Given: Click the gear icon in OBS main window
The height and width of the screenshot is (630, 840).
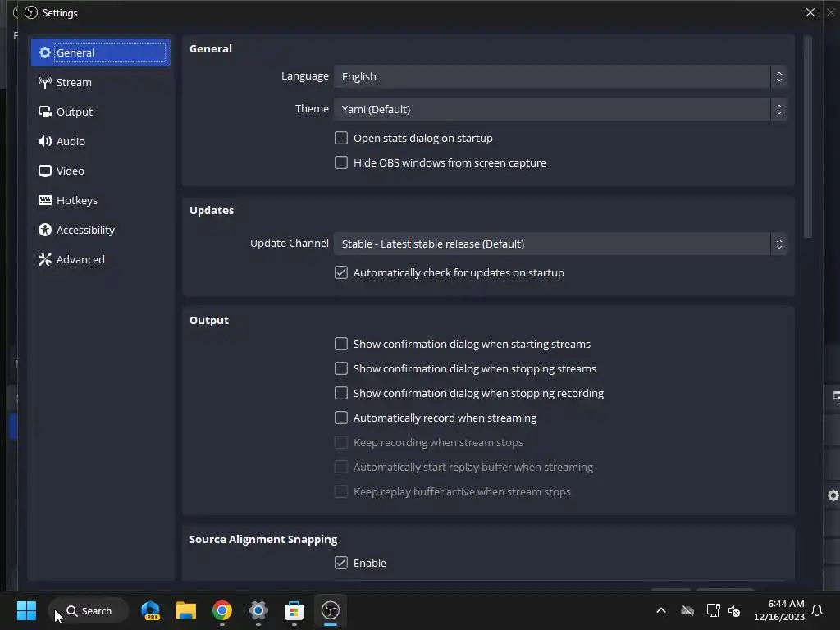Looking at the screenshot, I should 833,495.
